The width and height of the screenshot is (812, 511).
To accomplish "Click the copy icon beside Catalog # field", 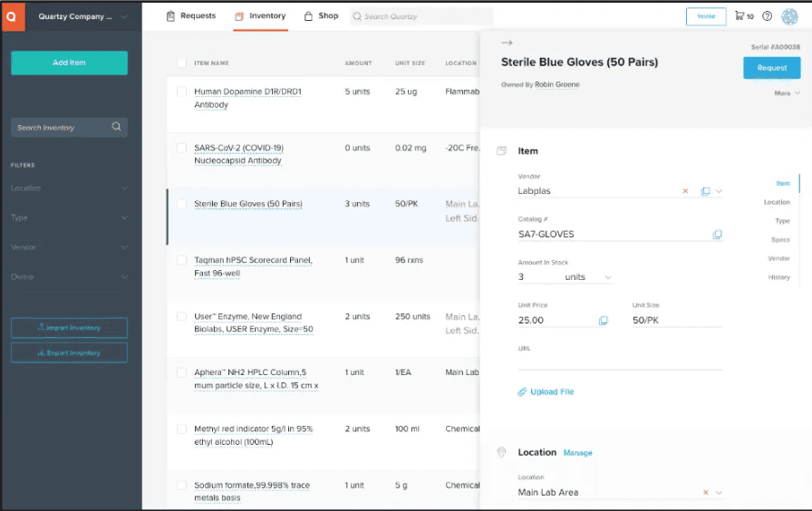I will click(717, 235).
